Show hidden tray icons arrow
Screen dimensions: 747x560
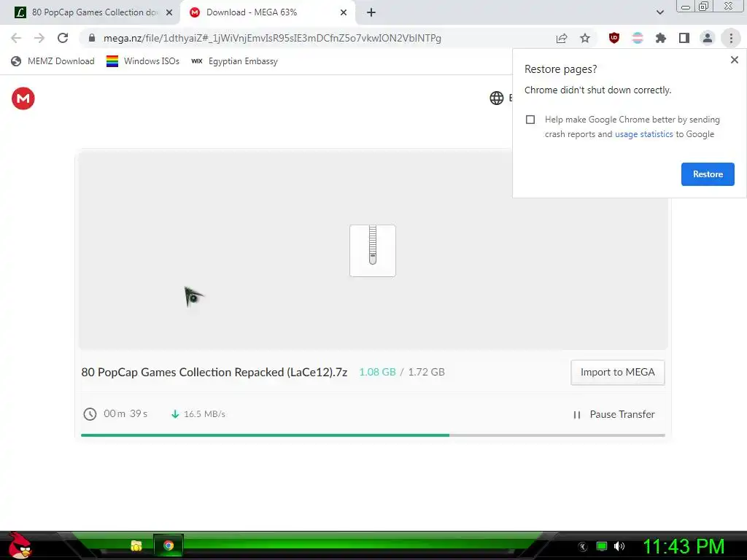(582, 547)
